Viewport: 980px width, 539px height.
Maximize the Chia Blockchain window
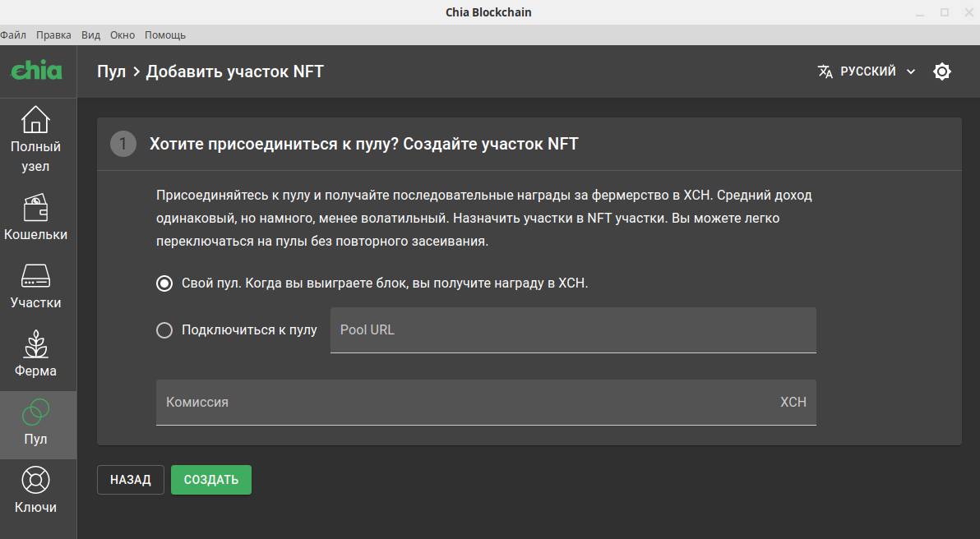point(945,12)
